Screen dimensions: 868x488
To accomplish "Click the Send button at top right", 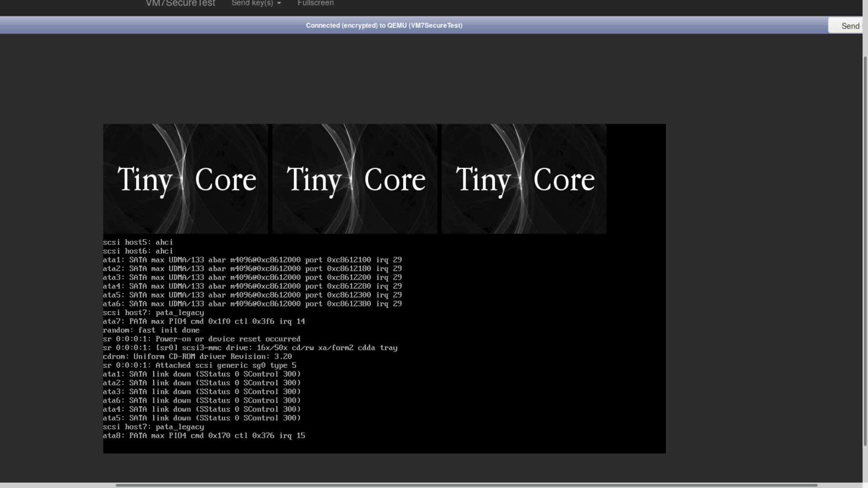I will 845,26.
